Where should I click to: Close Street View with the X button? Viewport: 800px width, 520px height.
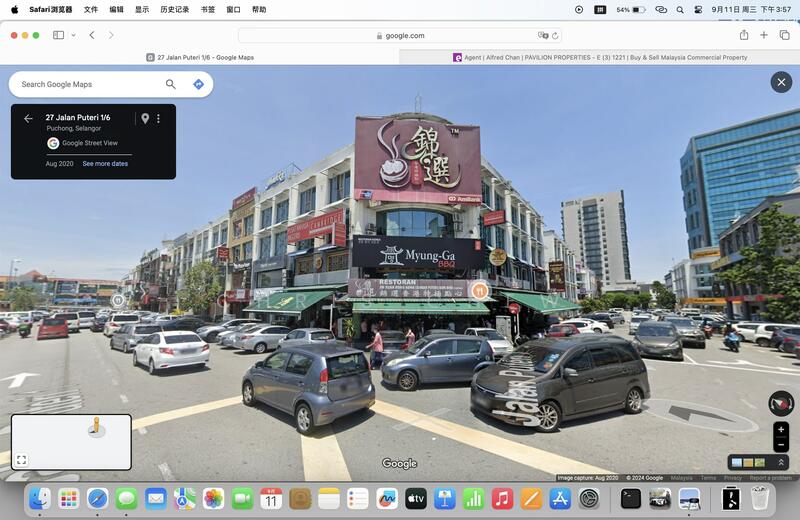tap(781, 82)
